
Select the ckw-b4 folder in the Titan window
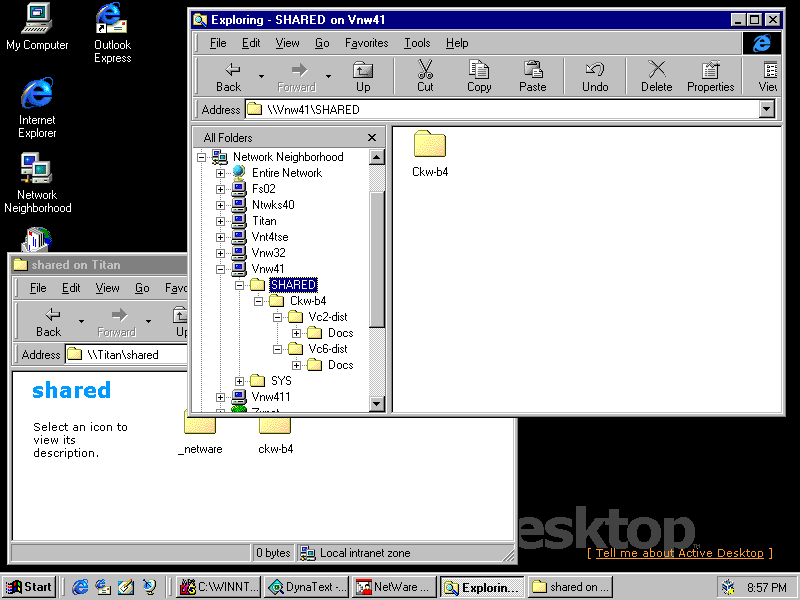click(276, 436)
